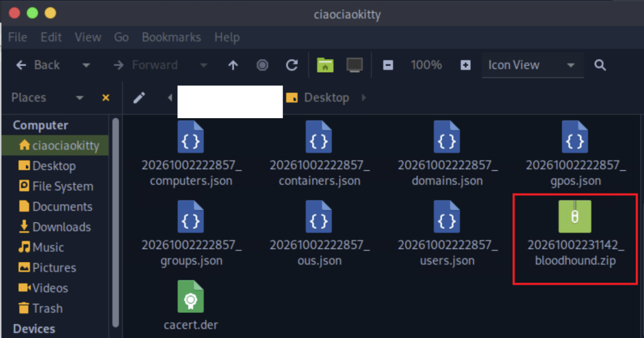Viewport: 644px width, 338px height.
Task: Zoom out with the minus icon
Action: pos(388,65)
